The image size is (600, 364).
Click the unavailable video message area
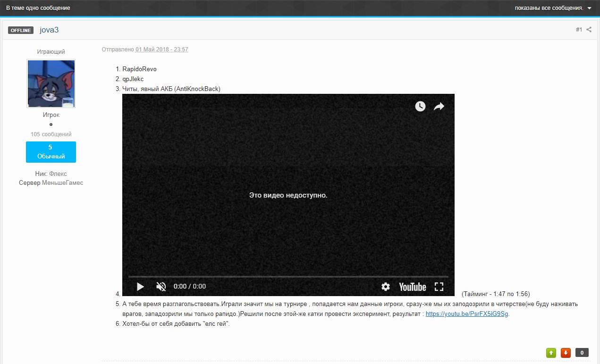click(288, 195)
